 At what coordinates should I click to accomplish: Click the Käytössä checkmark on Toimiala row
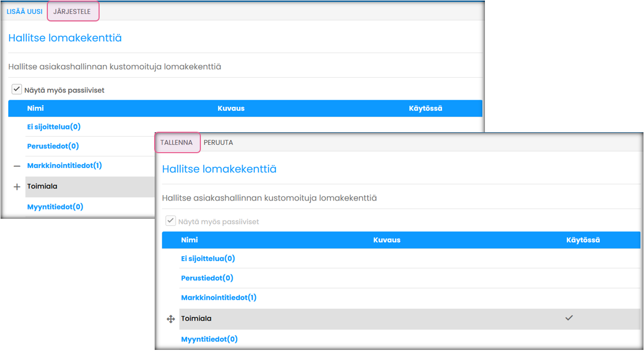[569, 318]
